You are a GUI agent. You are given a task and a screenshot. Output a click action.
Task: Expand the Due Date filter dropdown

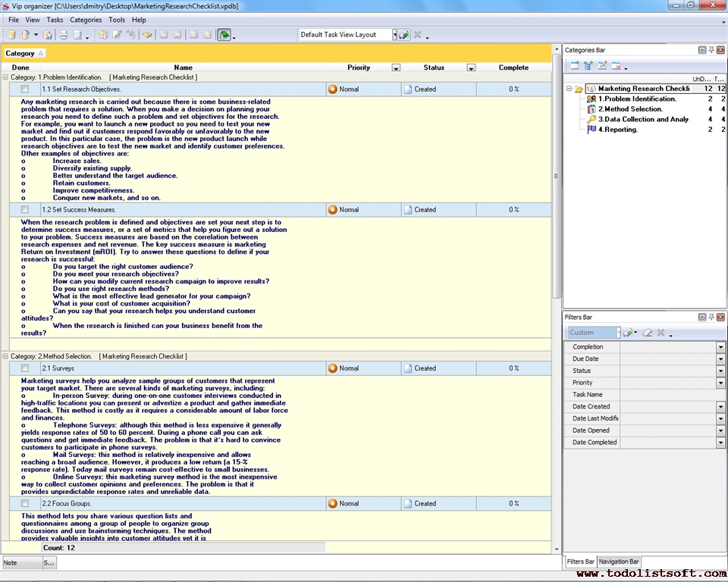[x=720, y=359]
